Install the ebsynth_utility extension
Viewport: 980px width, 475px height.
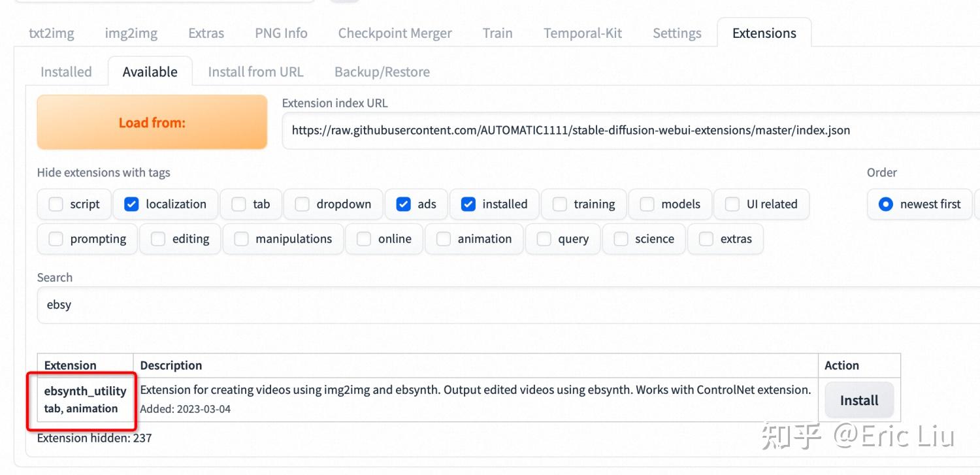[858, 401]
